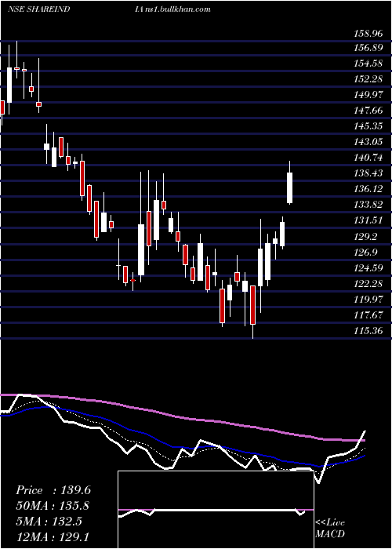This screenshot has width=392, height=549.
Task: Click the 147.66 price axis label
Action: click(x=368, y=111)
